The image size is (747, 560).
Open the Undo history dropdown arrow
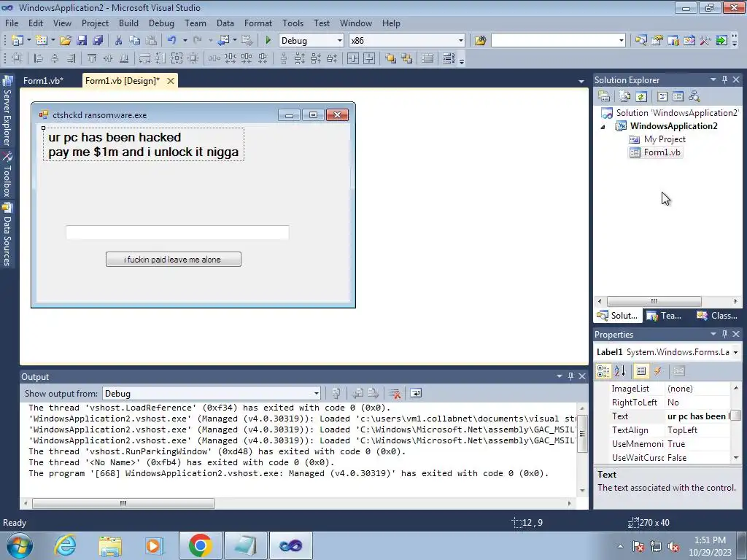(x=185, y=41)
